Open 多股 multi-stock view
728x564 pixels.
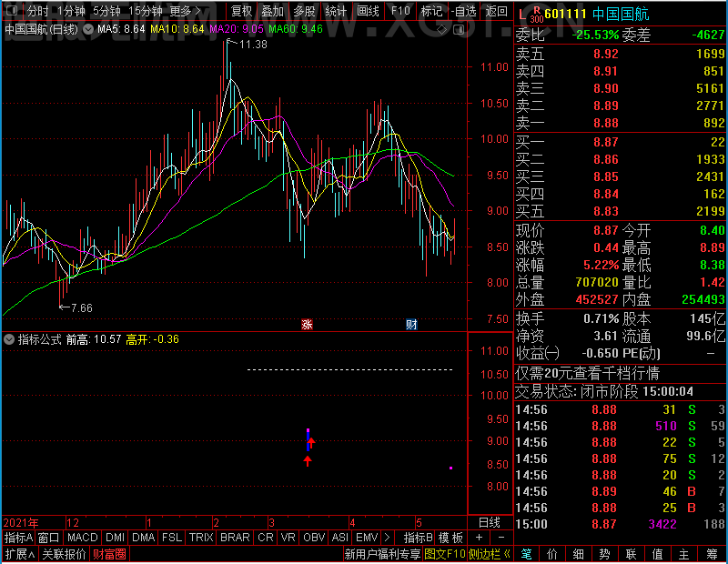[304, 11]
